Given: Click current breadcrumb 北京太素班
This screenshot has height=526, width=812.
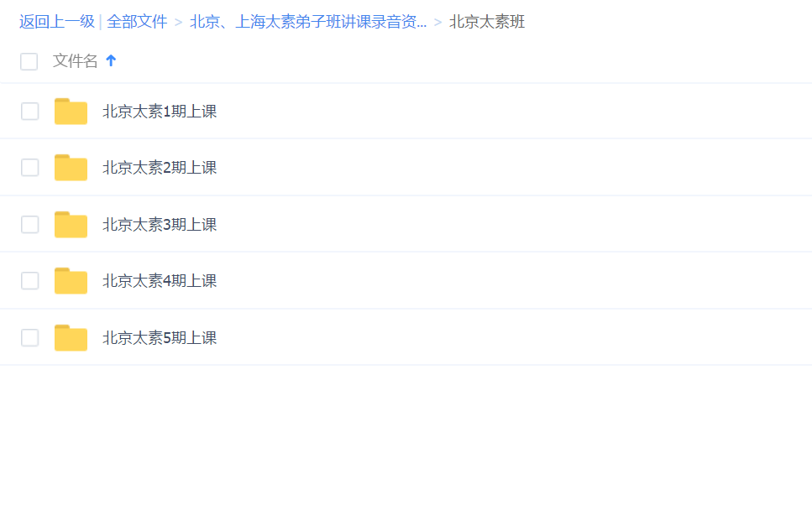Looking at the screenshot, I should 487,22.
